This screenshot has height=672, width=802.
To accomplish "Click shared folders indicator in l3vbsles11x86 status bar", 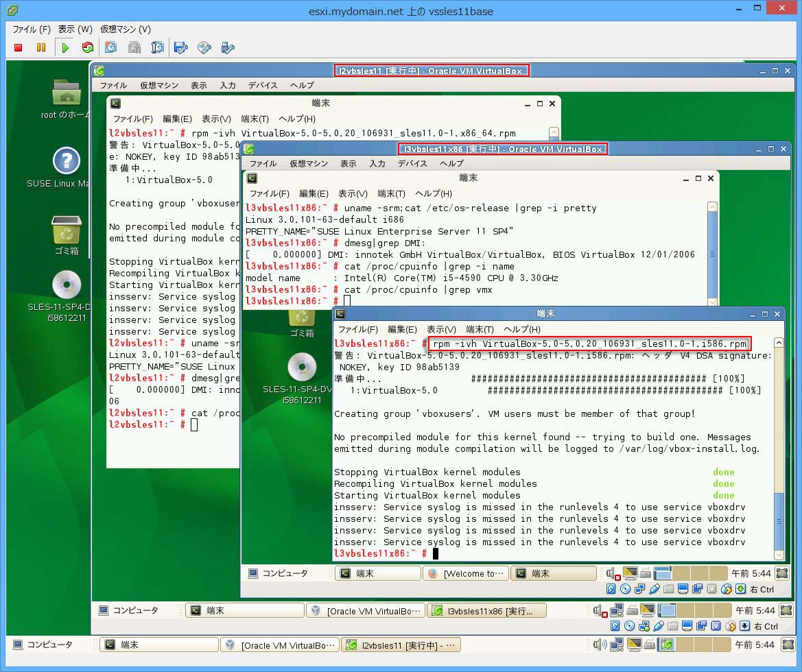I will 668,589.
